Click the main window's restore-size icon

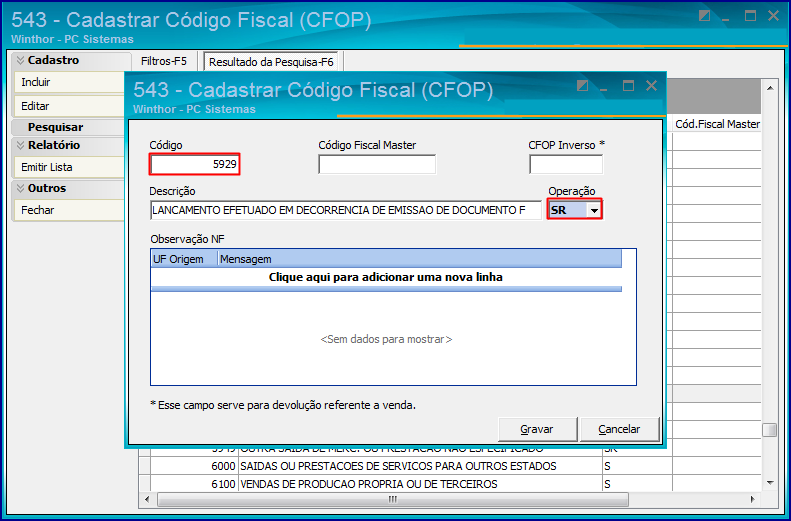(x=704, y=16)
